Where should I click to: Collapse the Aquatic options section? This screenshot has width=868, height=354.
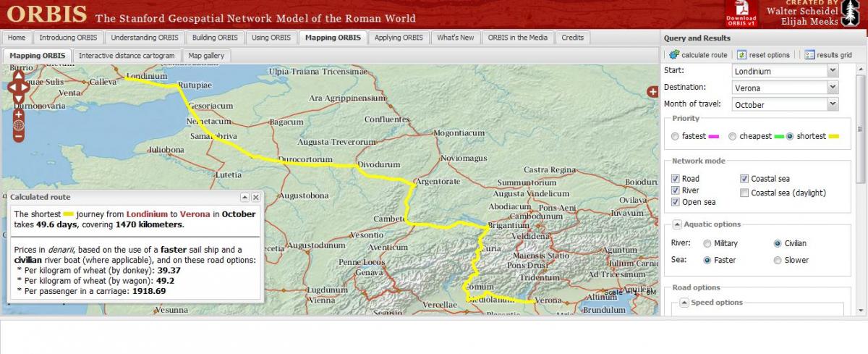(677, 224)
